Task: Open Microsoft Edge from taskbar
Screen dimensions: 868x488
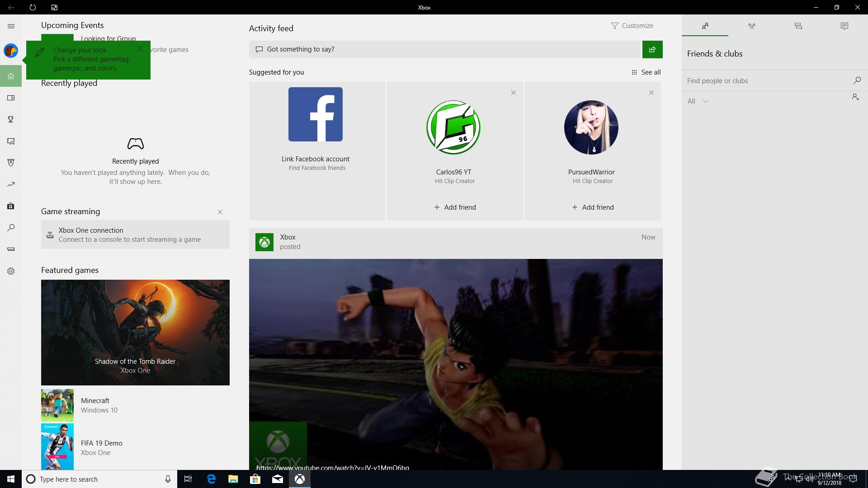Action: 211,479
